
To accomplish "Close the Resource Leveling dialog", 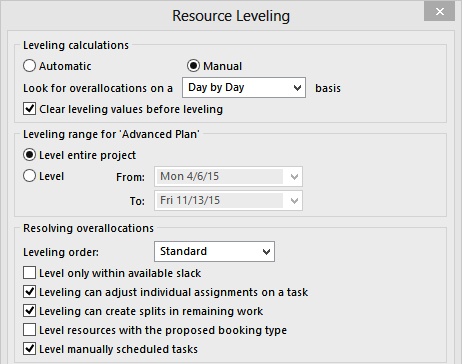I will (x=439, y=12).
